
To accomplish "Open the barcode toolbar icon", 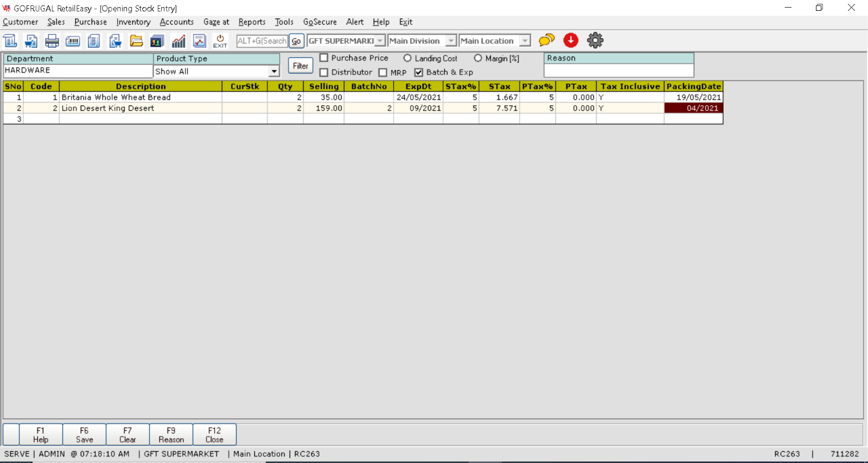I will point(73,41).
